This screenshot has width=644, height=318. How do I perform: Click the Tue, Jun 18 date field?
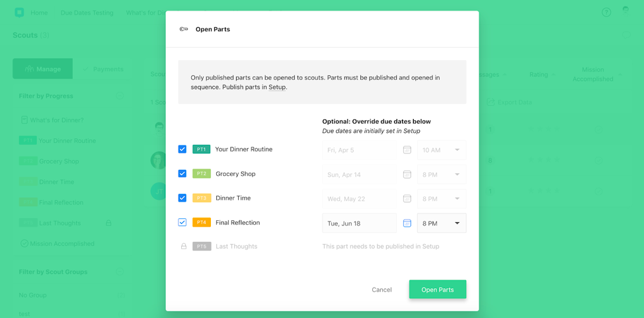pyautogui.click(x=360, y=223)
